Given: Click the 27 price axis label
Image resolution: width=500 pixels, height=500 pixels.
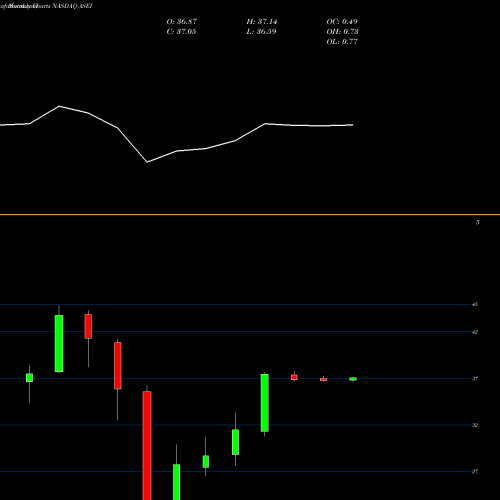Looking at the screenshot, I should coord(475,471).
